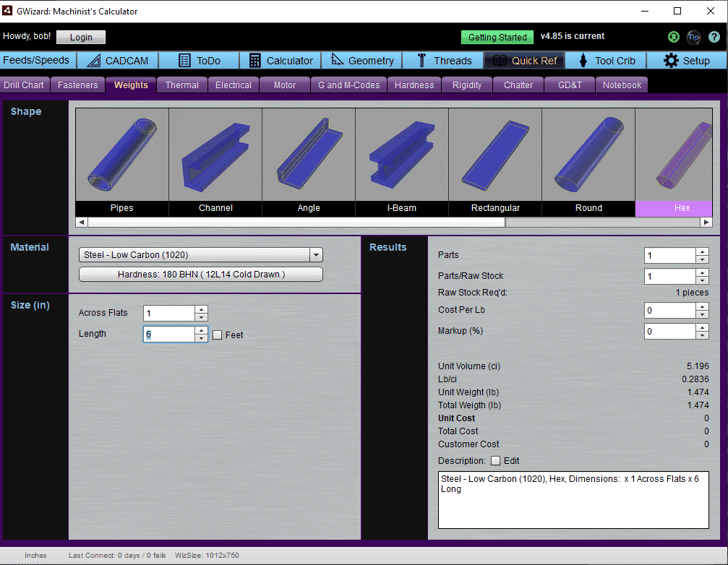Toggle Feet units for Length

tap(217, 335)
